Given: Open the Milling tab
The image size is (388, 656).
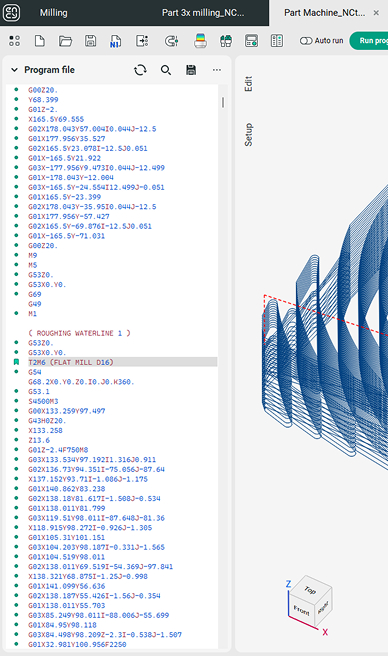Looking at the screenshot, I should click(54, 13).
